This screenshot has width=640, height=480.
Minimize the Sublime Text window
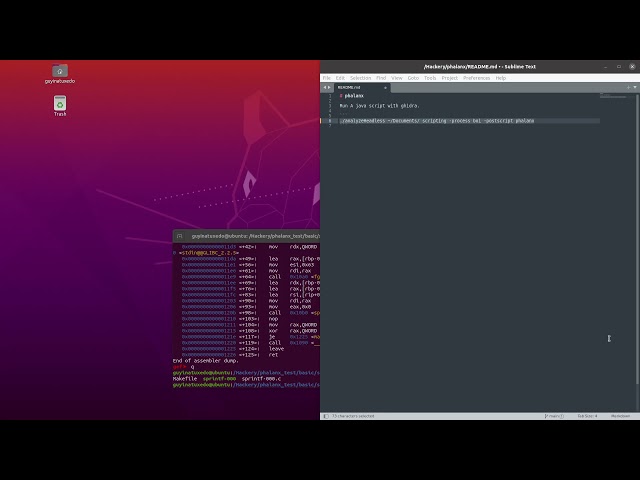pyautogui.click(x=606, y=67)
